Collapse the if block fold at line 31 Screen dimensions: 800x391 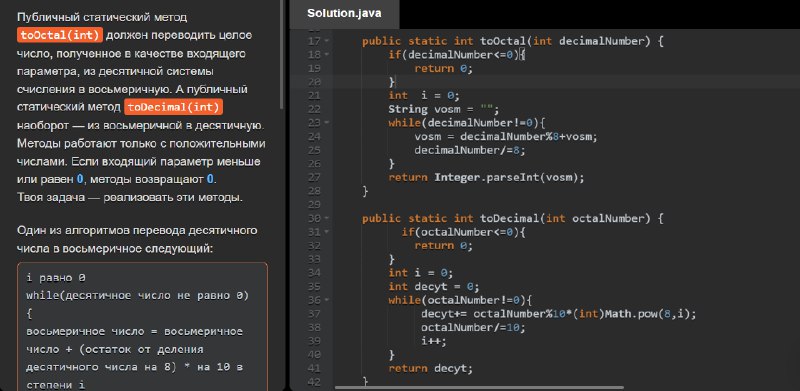point(327,232)
